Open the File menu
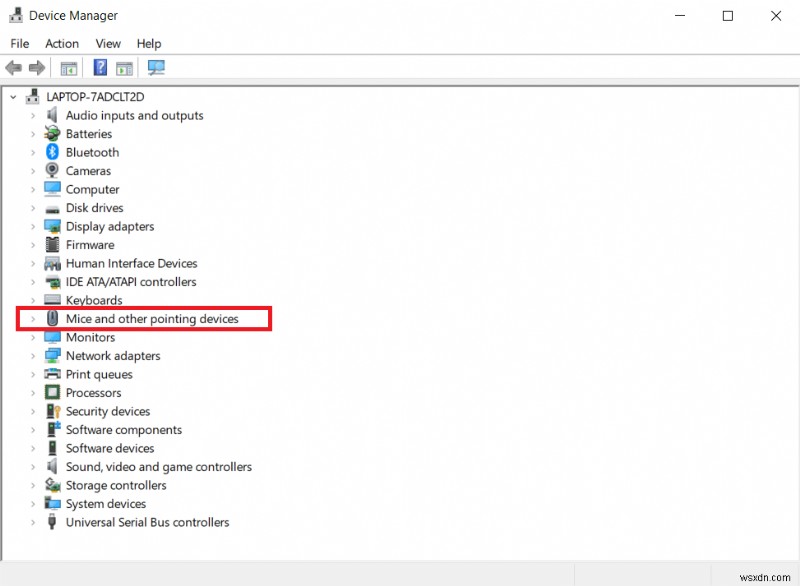This screenshot has width=800, height=586. click(19, 43)
